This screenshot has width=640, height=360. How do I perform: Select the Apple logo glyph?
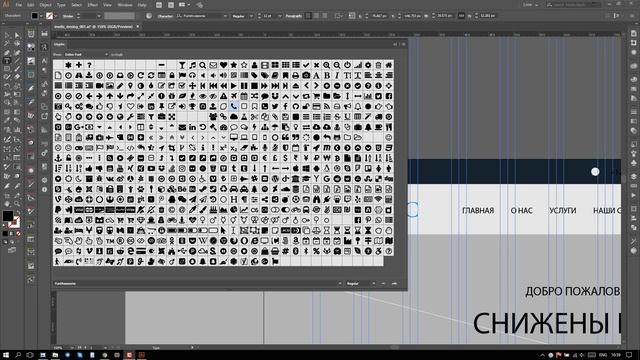296,169
